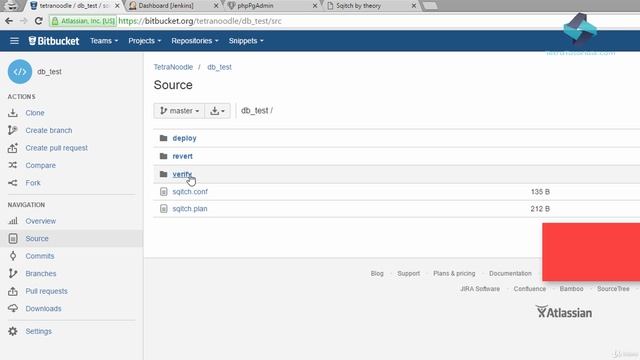This screenshot has height=360, width=640.
Task: Click the Pull requests icon
Action: 13,291
